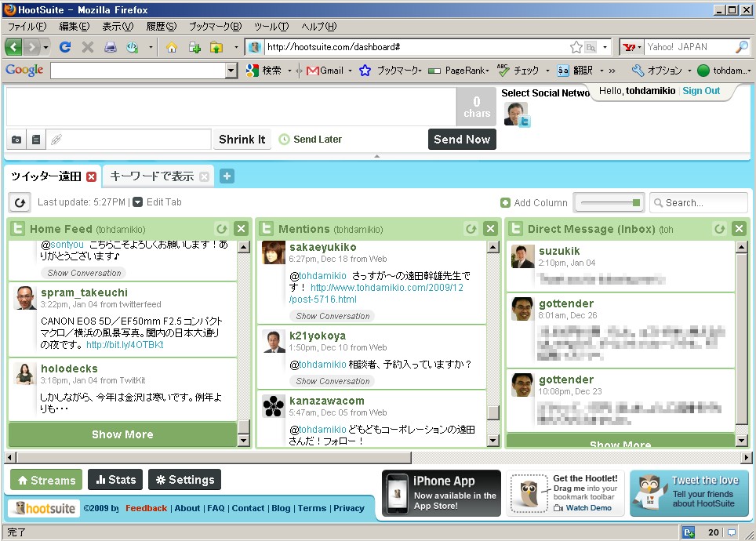This screenshot has height=541, width=756.
Task: Click the Add Column green plus icon
Action: click(505, 203)
